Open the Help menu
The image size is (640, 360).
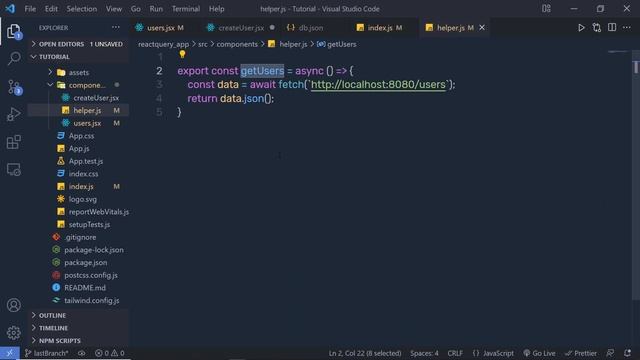(x=217, y=9)
